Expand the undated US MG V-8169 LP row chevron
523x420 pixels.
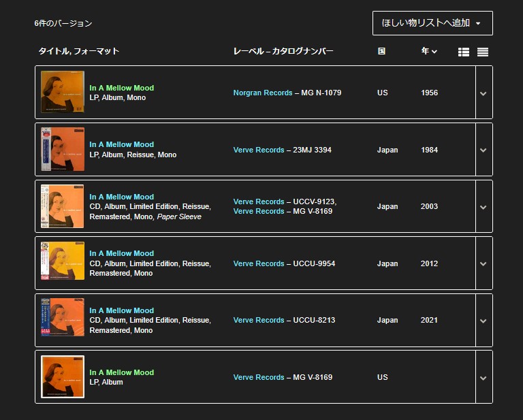click(x=483, y=378)
